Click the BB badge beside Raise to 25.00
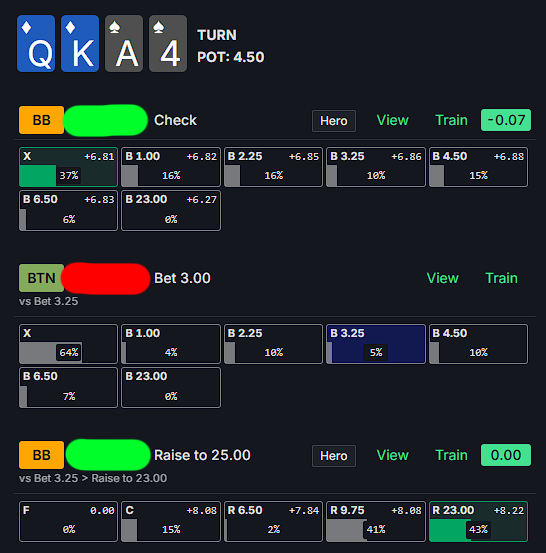546x553 pixels. tap(42, 455)
